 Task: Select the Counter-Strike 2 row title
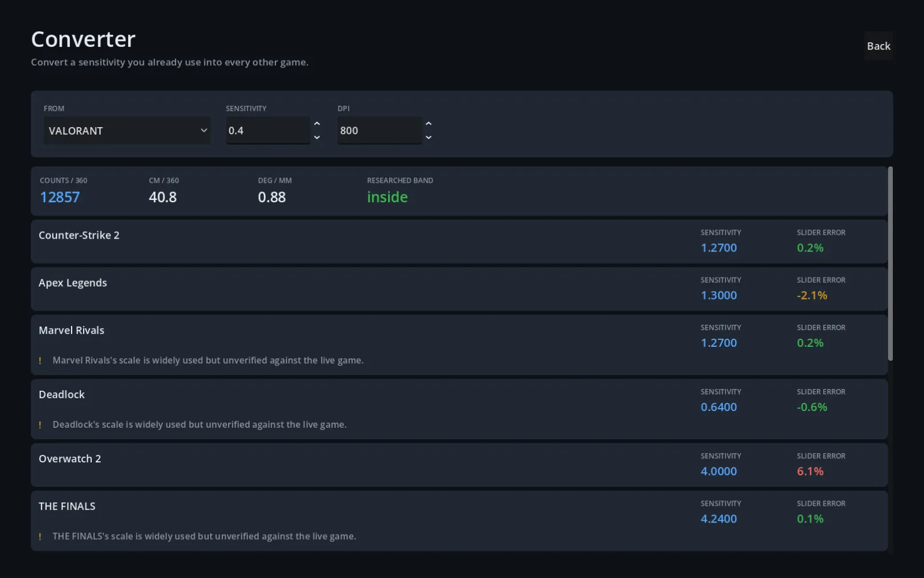79,235
